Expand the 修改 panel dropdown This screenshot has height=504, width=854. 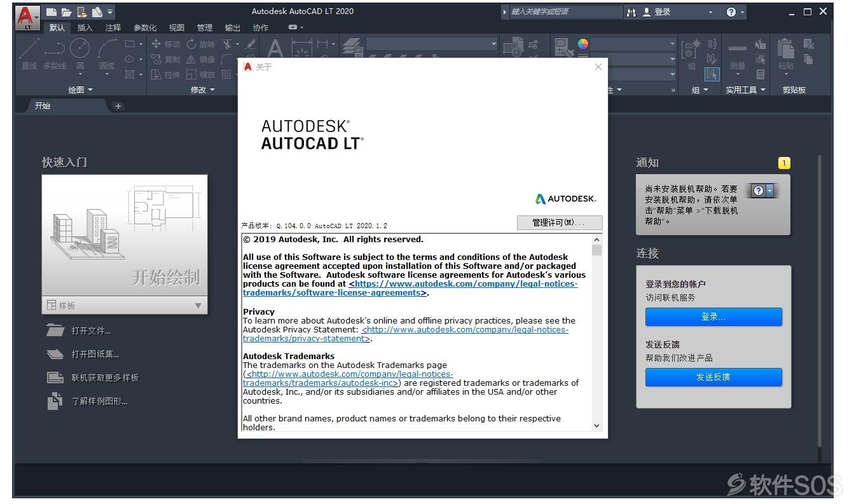202,90
